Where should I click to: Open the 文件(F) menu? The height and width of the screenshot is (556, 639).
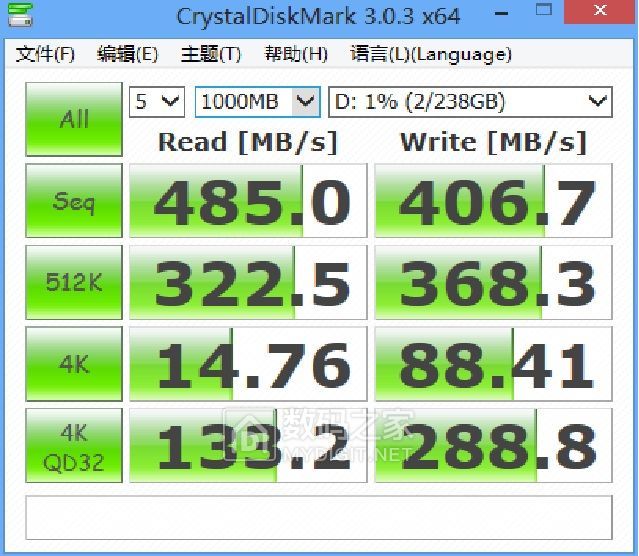[x=45, y=54]
